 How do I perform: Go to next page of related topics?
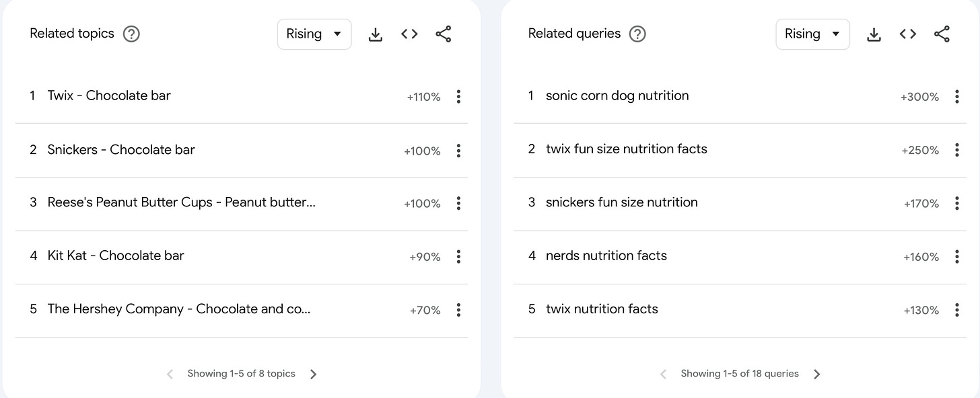313,374
